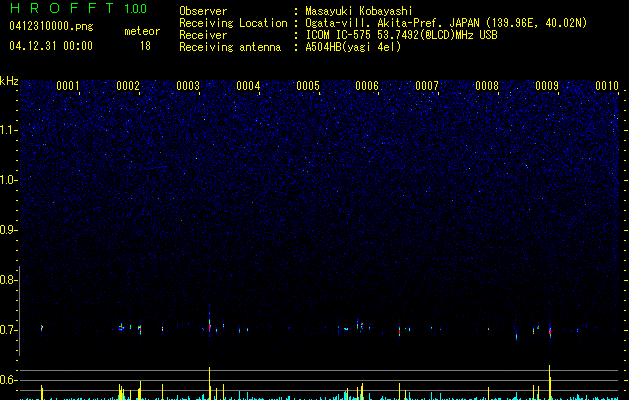The height and width of the screenshot is (400, 629).
Task: Click time marker 0002
Action: (x=128, y=86)
